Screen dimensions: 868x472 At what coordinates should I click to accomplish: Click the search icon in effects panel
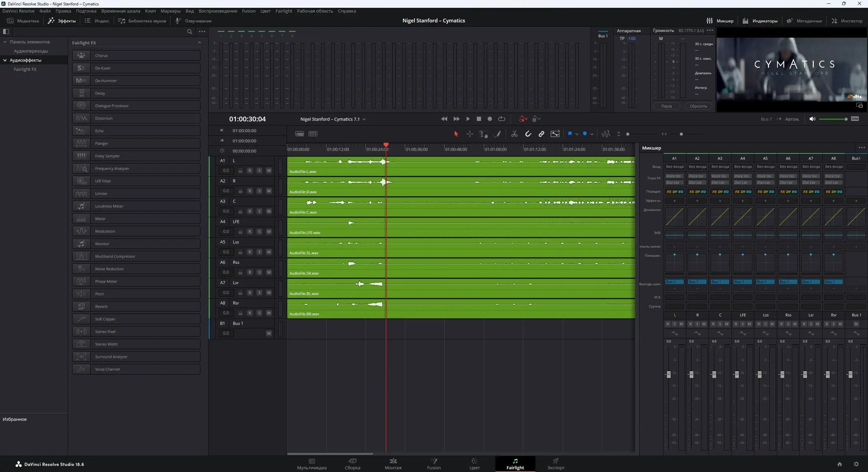coord(190,32)
